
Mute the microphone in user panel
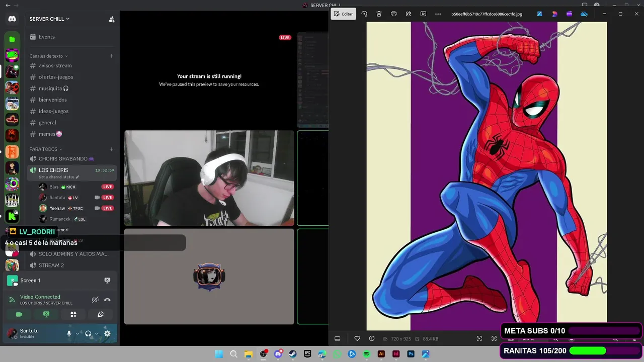tap(69, 333)
